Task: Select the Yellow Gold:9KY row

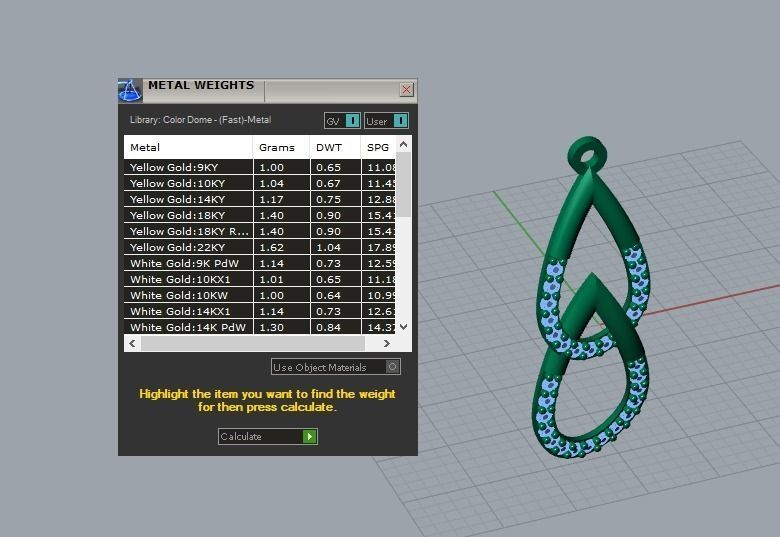Action: [260, 167]
